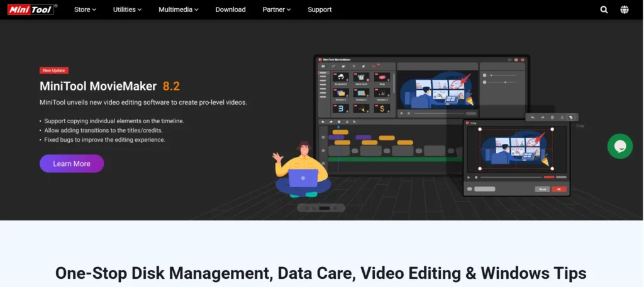
Task: Expand the Utilities menu
Action: click(127, 9)
